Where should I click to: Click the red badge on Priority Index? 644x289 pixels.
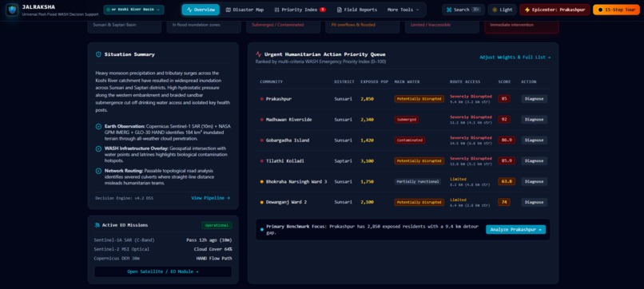pos(323,10)
